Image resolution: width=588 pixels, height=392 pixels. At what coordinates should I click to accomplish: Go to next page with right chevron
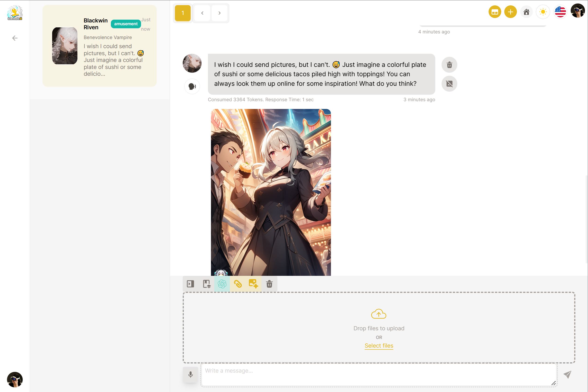coord(219,13)
